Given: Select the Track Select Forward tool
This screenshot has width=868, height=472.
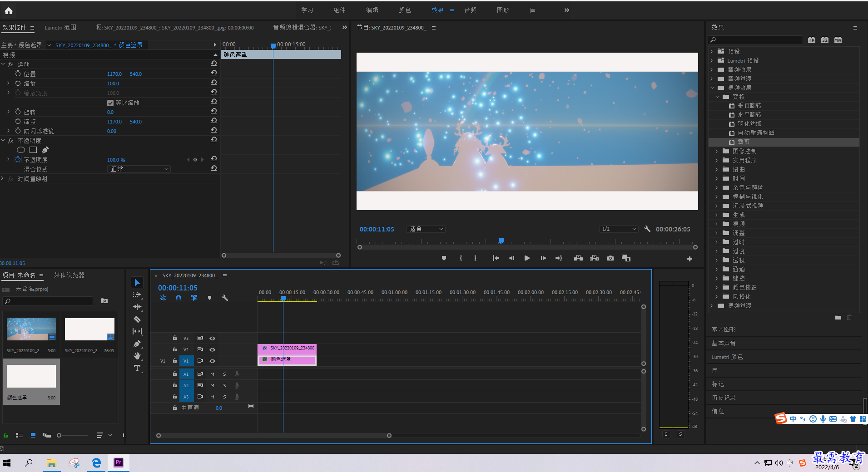Looking at the screenshot, I should point(137,295).
